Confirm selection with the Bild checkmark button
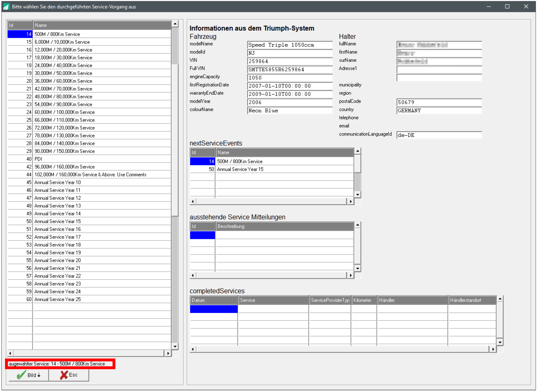 (x=29, y=375)
